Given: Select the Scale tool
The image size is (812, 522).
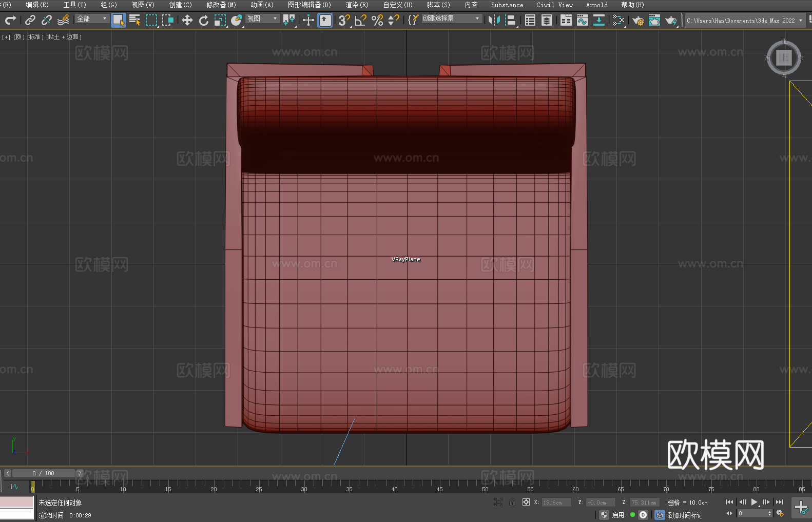Looking at the screenshot, I should tap(220, 20).
